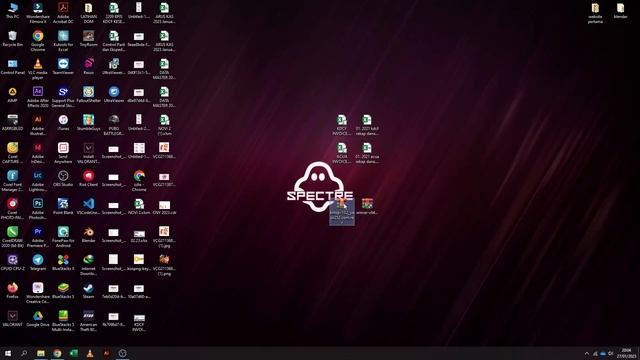640x360 pixels.
Task: Select Adobe Premiere Pro icon
Action: point(38,236)
